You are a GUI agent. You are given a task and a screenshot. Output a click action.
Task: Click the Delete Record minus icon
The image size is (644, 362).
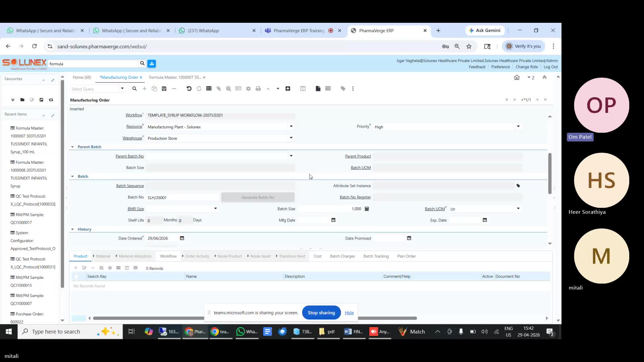[x=174, y=89]
